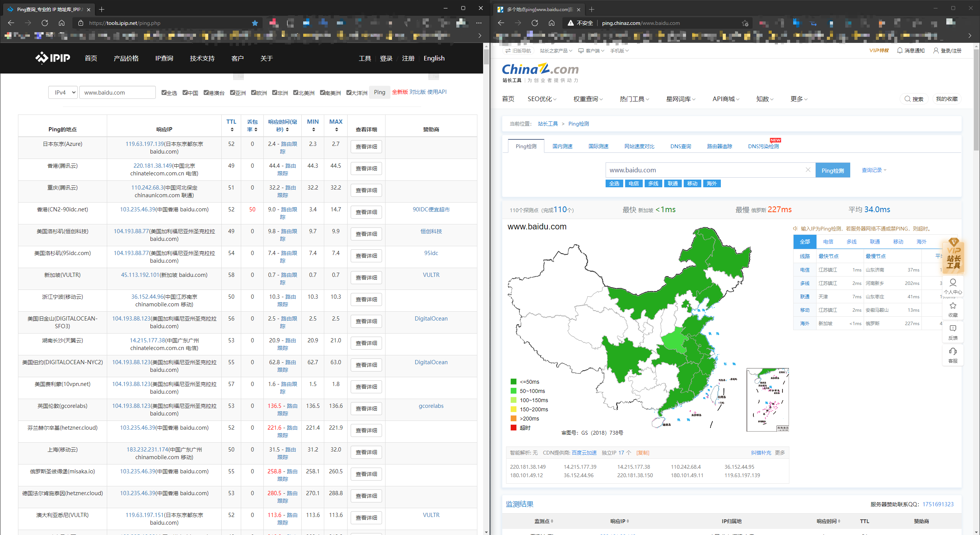Reload the Chinaz ping page
This screenshot has height=535, width=980.
tap(535, 23)
